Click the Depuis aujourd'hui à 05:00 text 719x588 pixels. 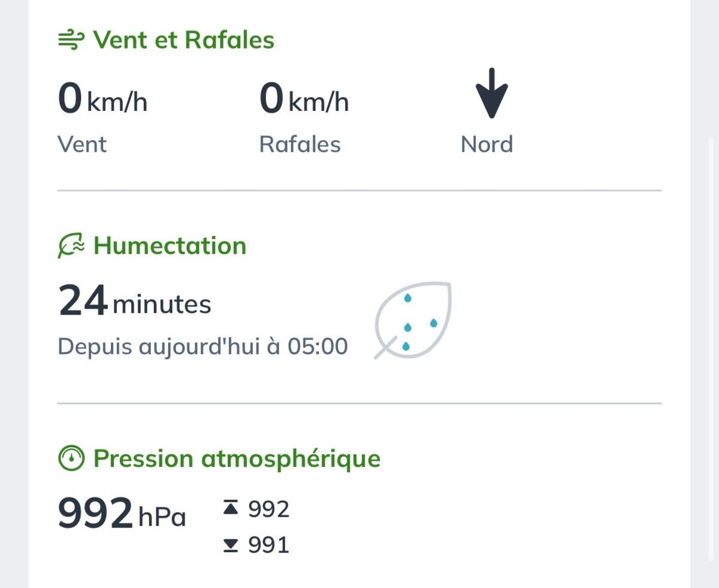click(203, 346)
